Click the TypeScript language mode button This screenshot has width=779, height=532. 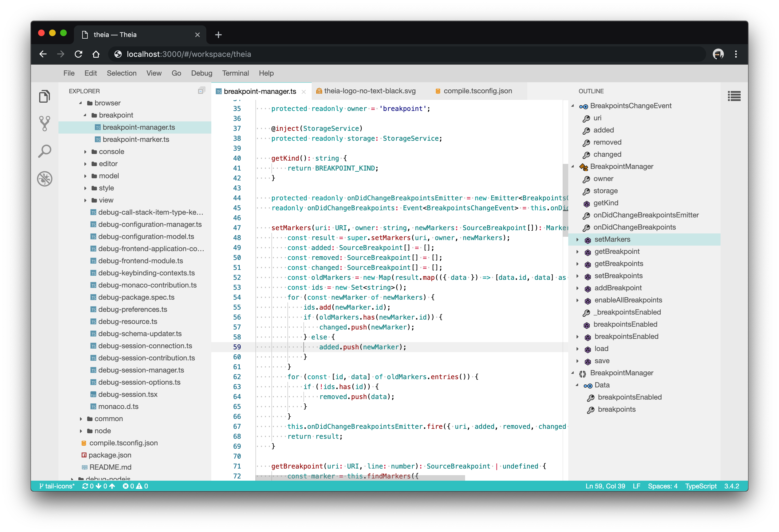(701, 486)
